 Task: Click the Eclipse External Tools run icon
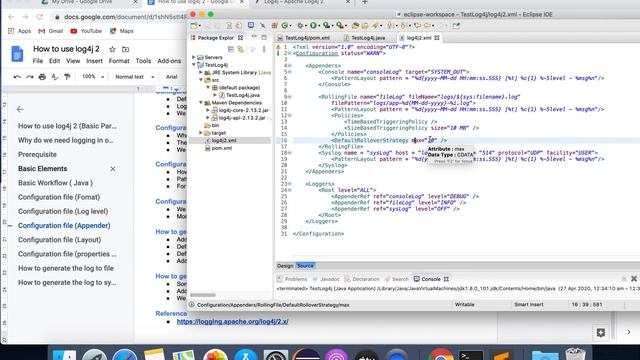coord(339,25)
